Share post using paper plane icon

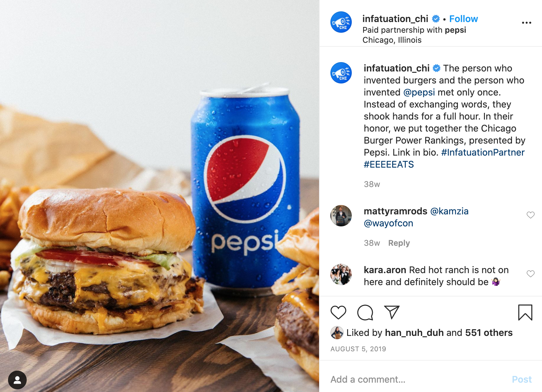[x=392, y=312]
